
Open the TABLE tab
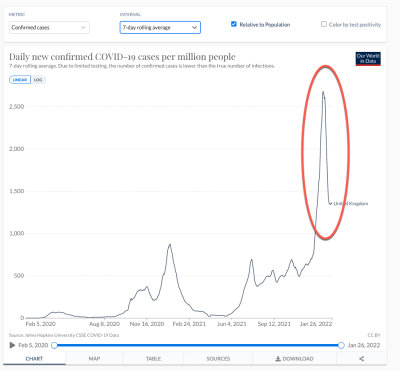[153, 359]
